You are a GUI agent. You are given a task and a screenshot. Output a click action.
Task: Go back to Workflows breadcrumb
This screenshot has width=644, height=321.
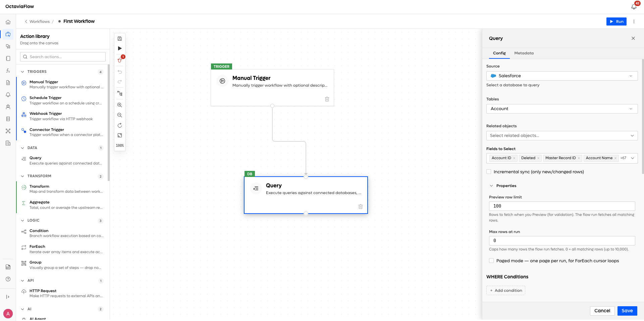40,21
